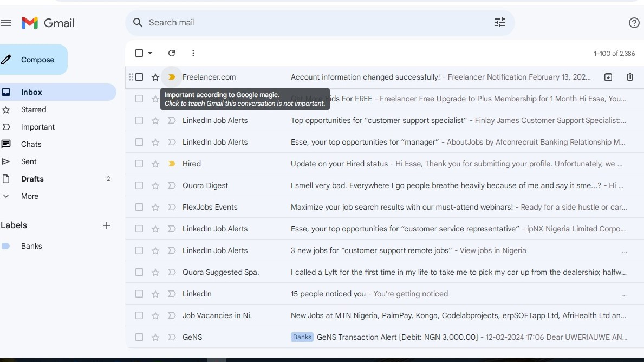Screen dimensions: 644x362
Task: Mark Job Vacancies email as important
Action: 172,315
